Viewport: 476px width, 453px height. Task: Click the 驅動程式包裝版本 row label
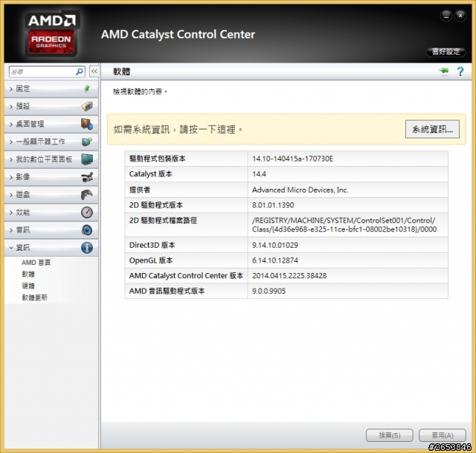tap(157, 158)
